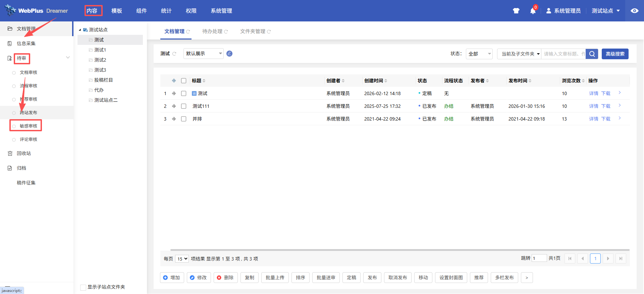Click the 高级搜索 button
This screenshot has height=294, width=644.
[x=615, y=54]
